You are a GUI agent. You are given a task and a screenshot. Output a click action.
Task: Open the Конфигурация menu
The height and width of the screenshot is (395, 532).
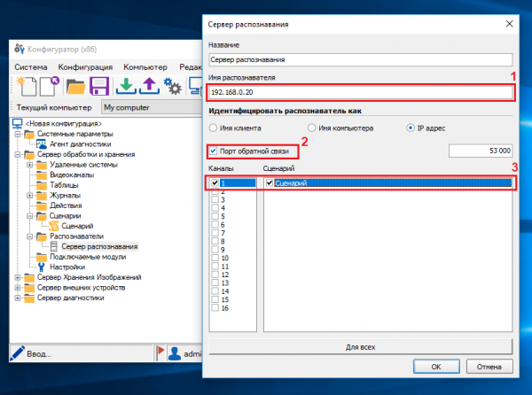pyautogui.click(x=85, y=67)
